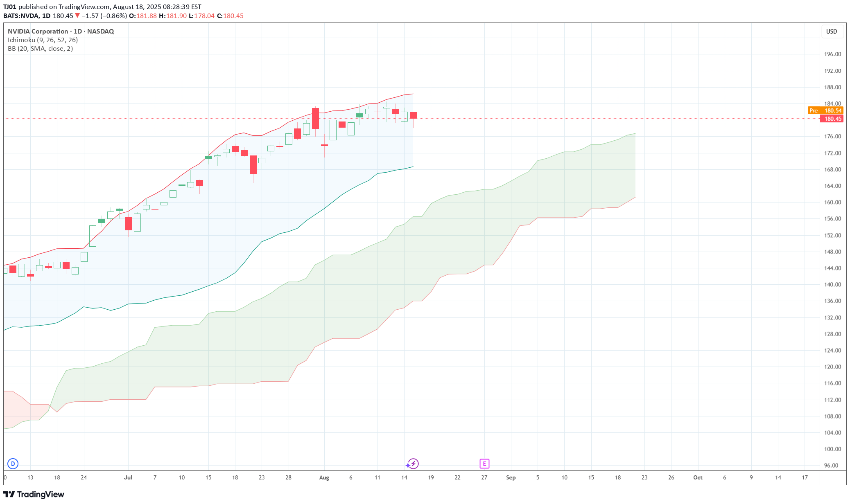850x504 pixels.
Task: Click the 24 date label on time axis
Action: tap(84, 477)
